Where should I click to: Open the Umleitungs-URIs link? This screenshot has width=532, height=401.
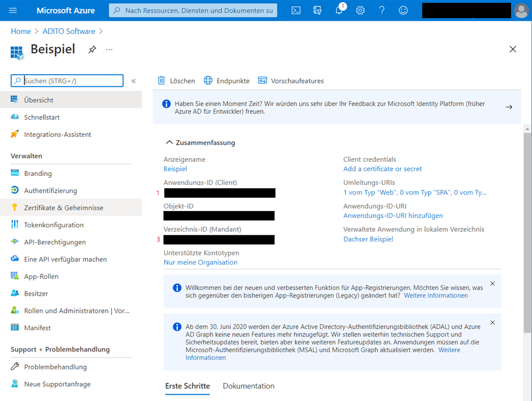click(x=415, y=192)
